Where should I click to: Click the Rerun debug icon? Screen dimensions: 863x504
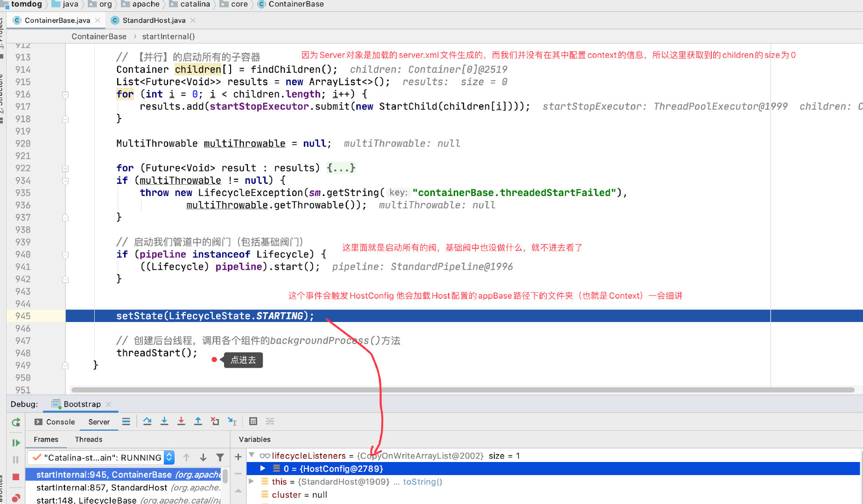pyautogui.click(x=16, y=422)
